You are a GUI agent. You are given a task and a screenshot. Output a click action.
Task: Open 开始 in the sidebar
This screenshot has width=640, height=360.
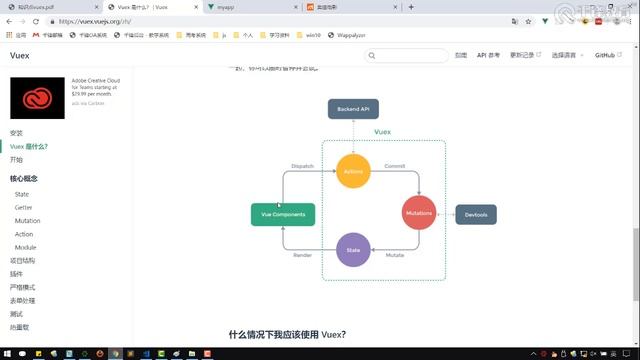16,160
